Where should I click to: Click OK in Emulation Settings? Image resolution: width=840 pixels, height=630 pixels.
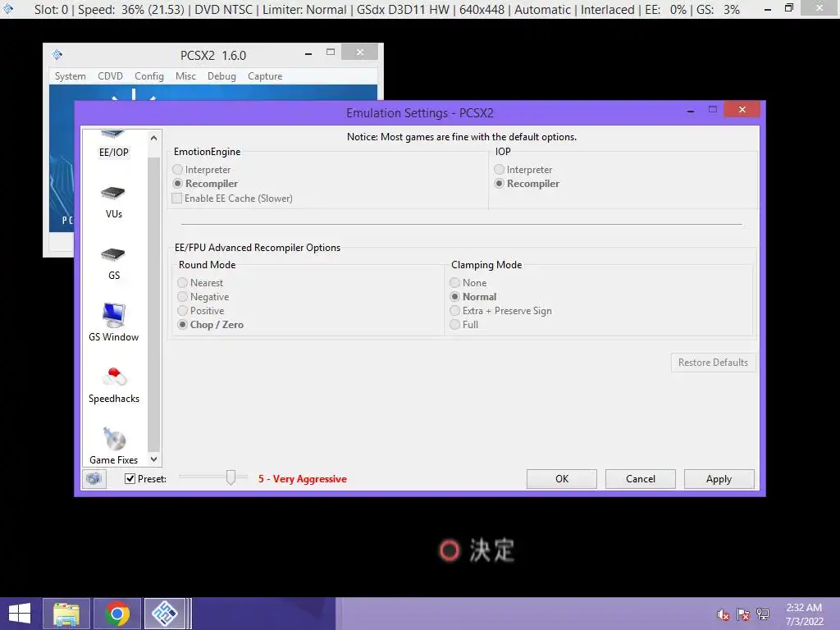(561, 479)
